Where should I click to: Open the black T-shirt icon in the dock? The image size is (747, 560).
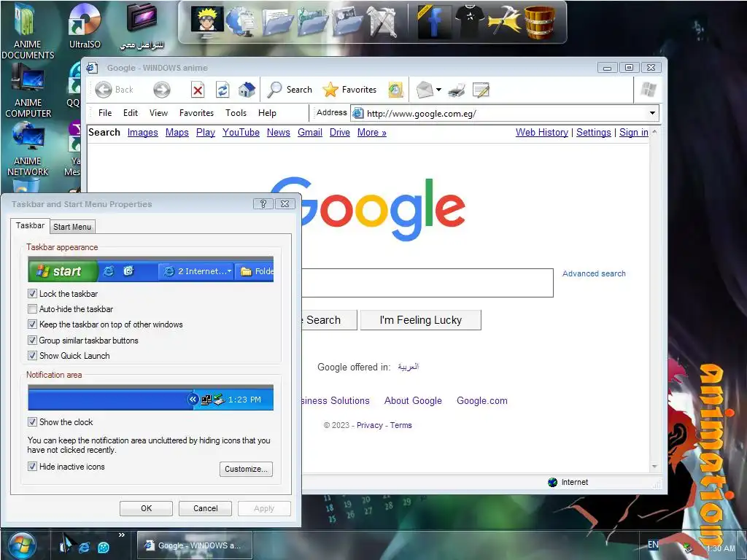(x=471, y=22)
